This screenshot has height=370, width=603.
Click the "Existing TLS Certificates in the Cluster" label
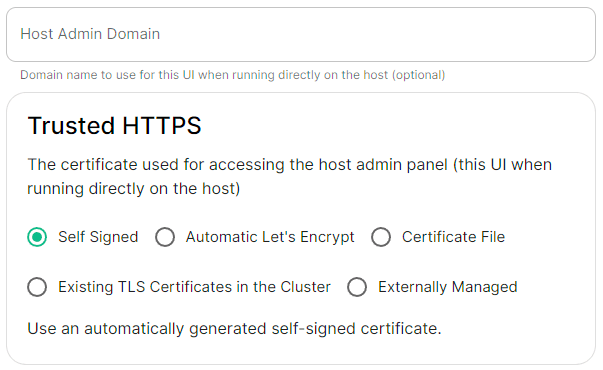coord(194,287)
